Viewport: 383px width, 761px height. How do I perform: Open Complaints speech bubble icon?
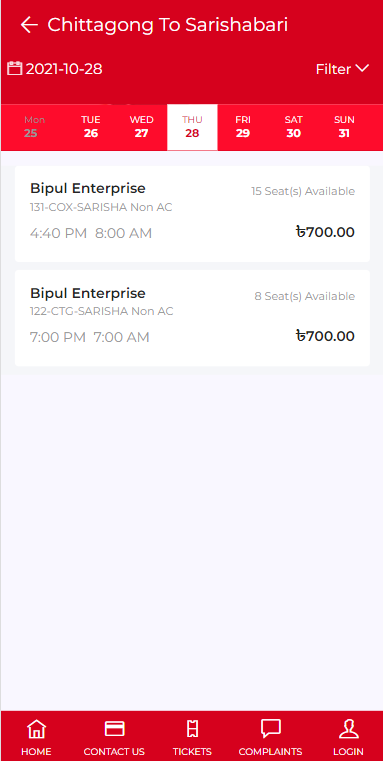(270, 729)
